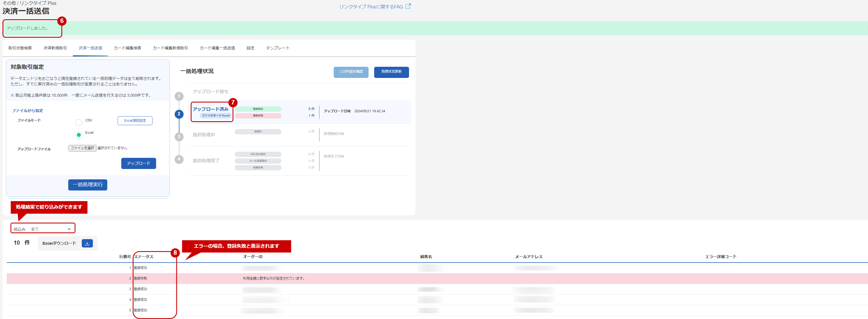Viewport: 868px width, 319px height.
Task: Click the URL出力済み status bar
Action: click(x=258, y=154)
